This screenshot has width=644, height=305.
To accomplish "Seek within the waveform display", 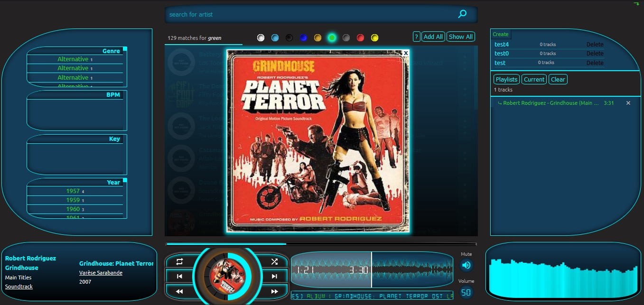I will pyautogui.click(x=372, y=269).
